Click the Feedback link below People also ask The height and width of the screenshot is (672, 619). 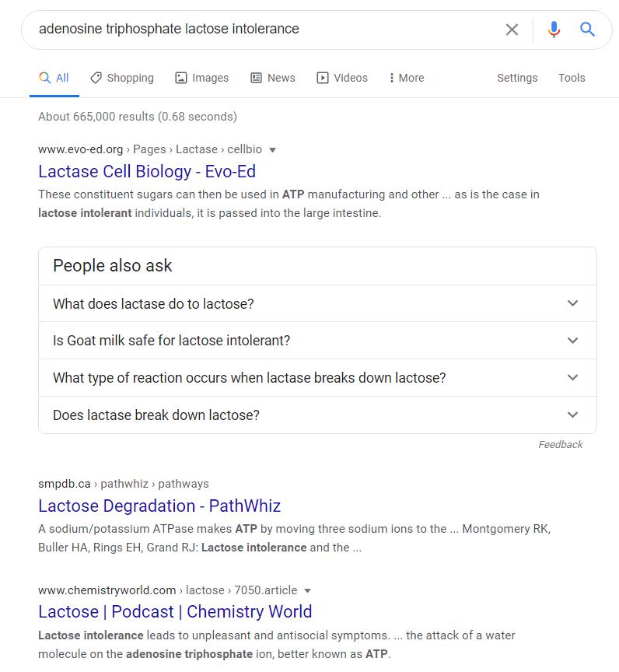(560, 444)
